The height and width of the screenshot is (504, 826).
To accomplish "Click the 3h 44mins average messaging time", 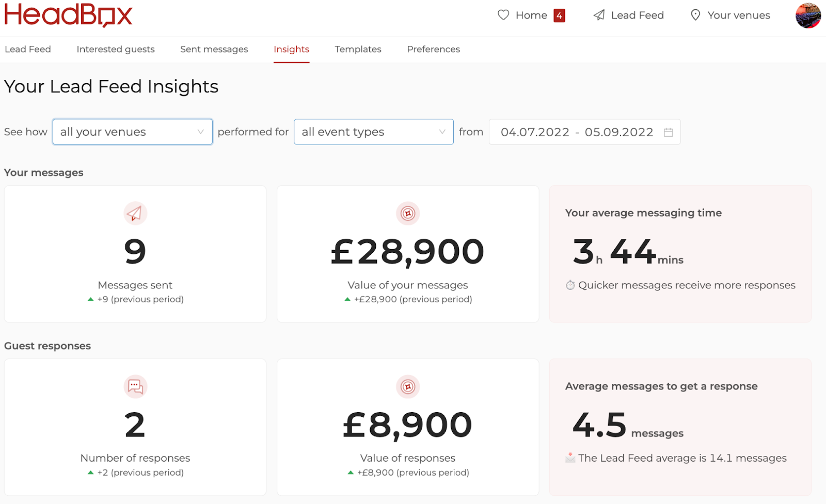I will [x=628, y=252].
